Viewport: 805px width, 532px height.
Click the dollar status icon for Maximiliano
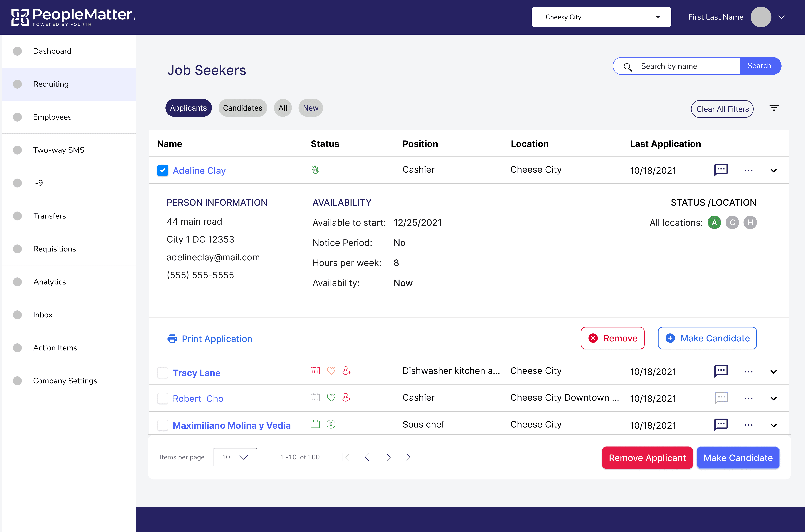(331, 424)
